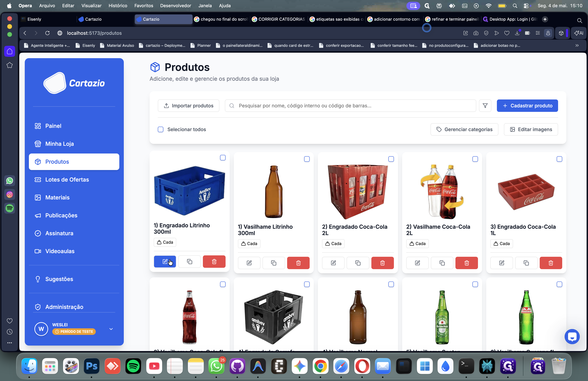The image size is (588, 381).
Task: Open Lotes de Ofertas section
Action: coord(74,179)
